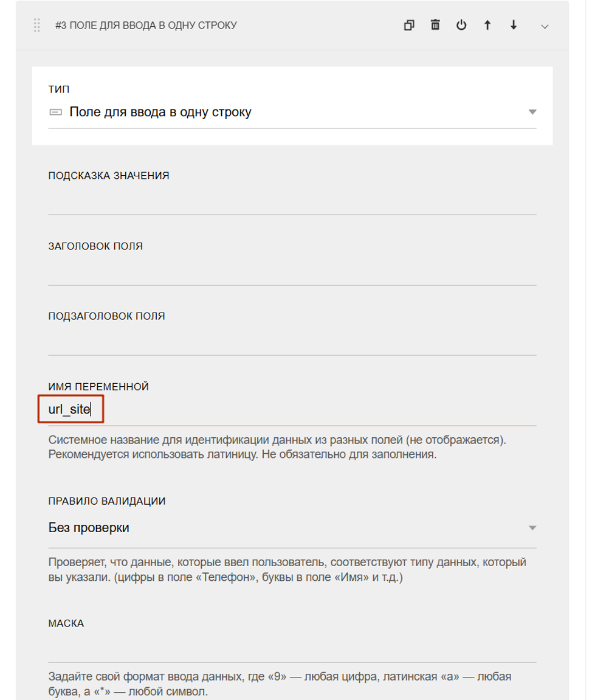592x700 pixels.
Task: Click the single-line input type icon
Action: pyautogui.click(x=56, y=112)
